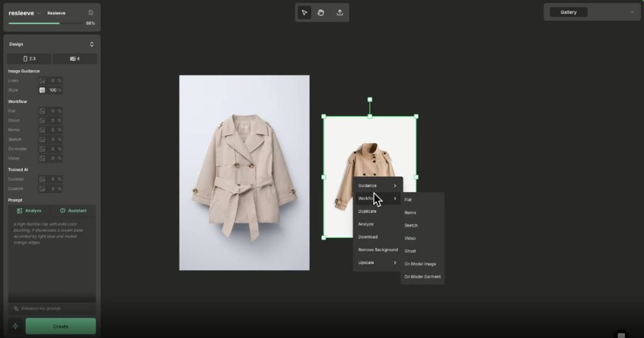644x338 pixels.
Task: Click the Curated trained AI image icon
Action: (42, 179)
